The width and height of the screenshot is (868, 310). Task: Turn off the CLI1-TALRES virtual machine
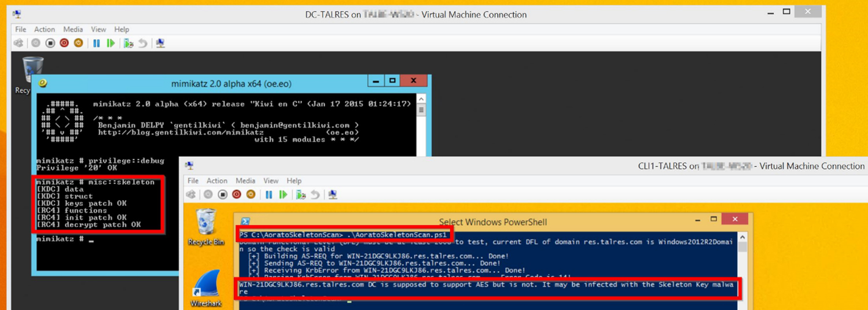(222, 194)
